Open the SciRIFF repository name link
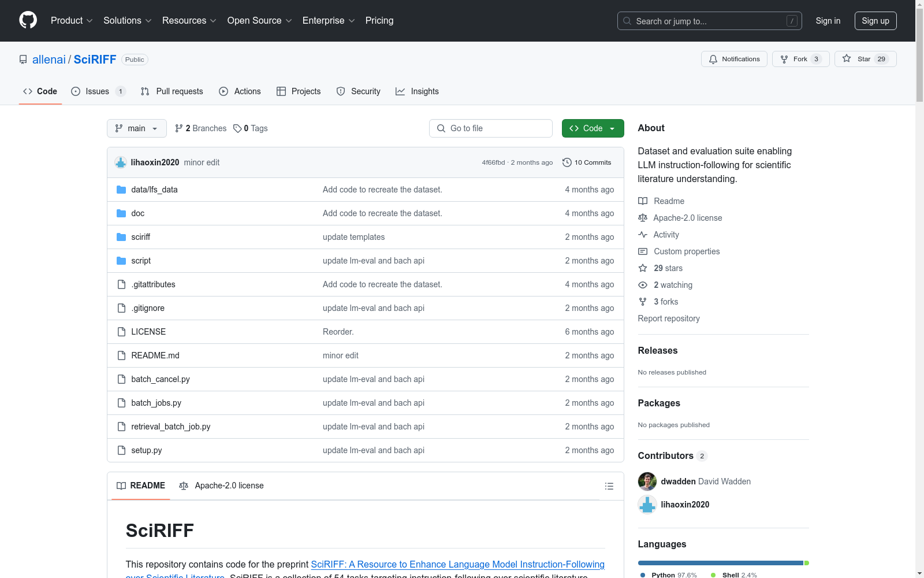Screen dimensions: 924x578 click(x=95, y=60)
